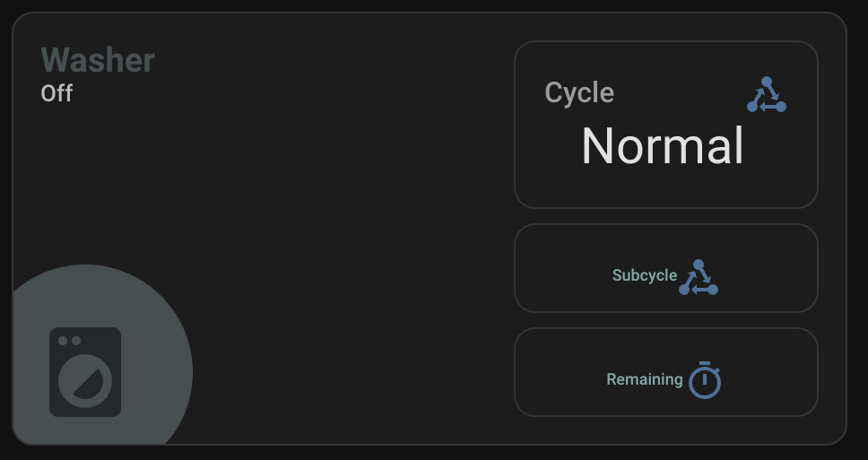Viewport: 868px width, 460px height.
Task: Click the Subcycle label text
Action: 644,275
